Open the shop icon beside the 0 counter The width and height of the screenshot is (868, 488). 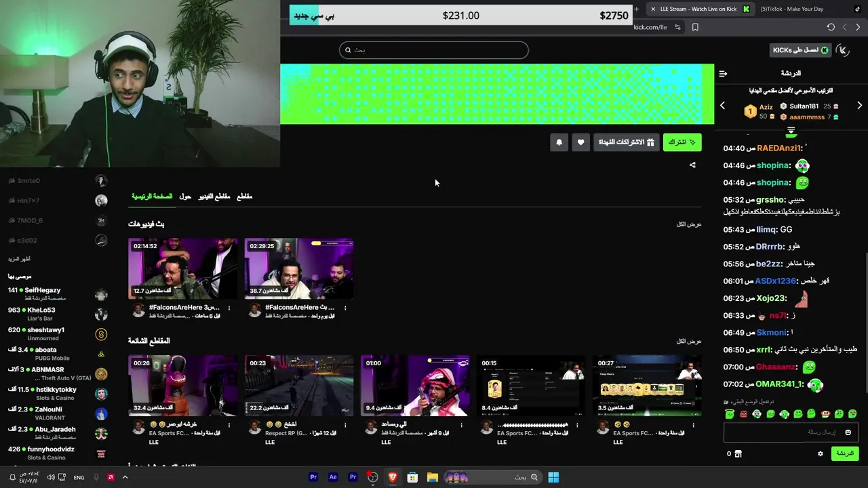coord(738,453)
